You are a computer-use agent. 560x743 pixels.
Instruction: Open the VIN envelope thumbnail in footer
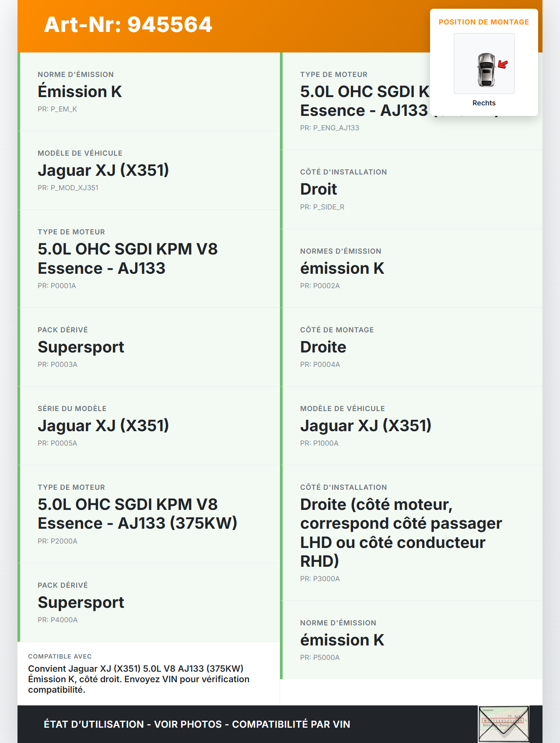[x=504, y=724]
